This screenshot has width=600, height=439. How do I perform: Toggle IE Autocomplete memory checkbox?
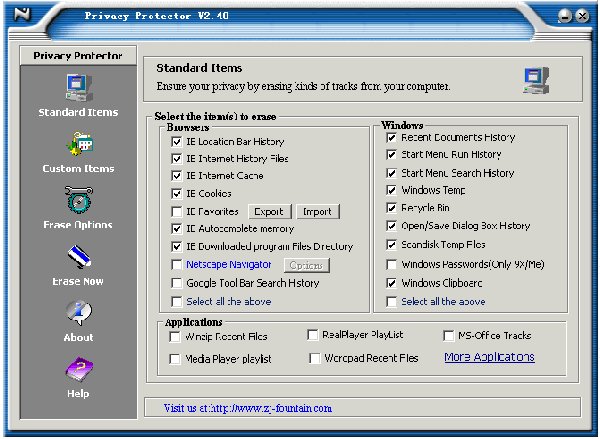point(176,229)
